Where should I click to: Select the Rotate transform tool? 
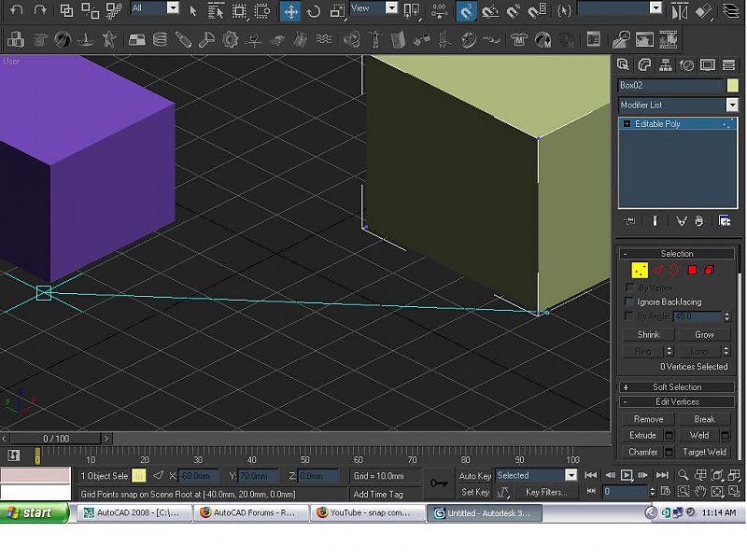314,11
